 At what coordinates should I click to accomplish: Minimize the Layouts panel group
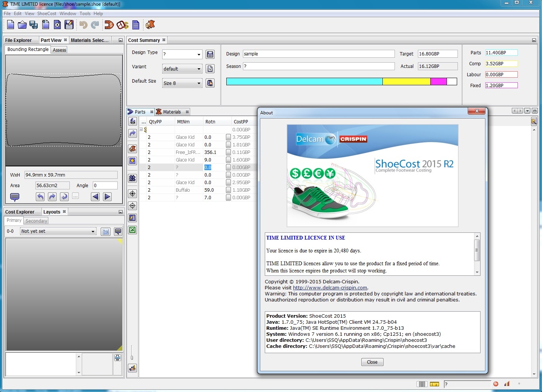click(x=120, y=212)
